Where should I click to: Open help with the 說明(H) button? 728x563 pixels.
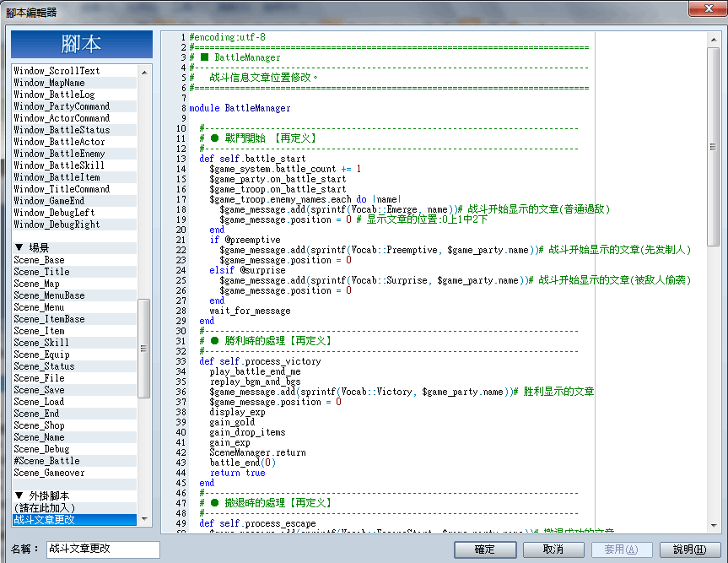click(690, 549)
